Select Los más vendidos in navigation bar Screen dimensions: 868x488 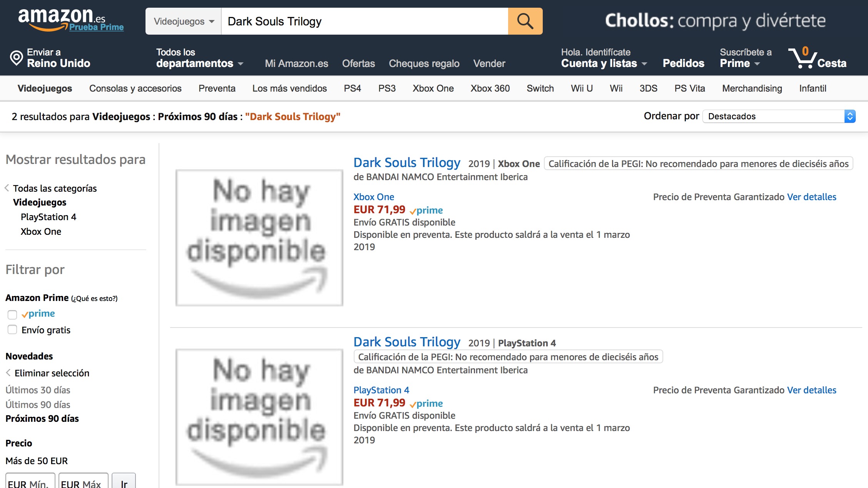click(x=289, y=89)
